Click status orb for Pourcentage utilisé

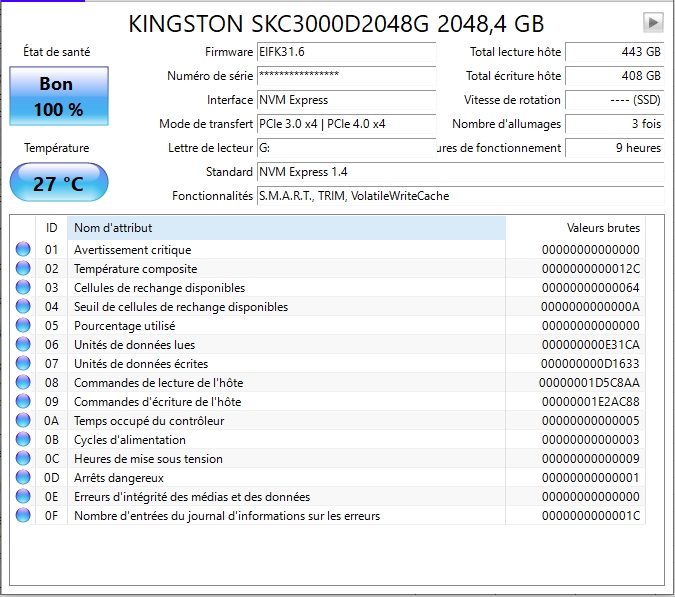tap(23, 326)
